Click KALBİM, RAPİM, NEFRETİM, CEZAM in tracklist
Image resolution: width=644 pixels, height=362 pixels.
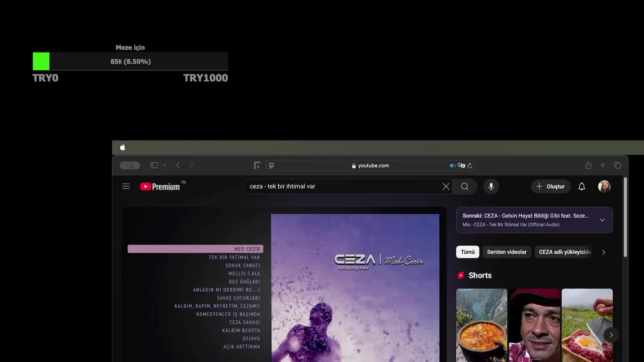pyautogui.click(x=217, y=306)
